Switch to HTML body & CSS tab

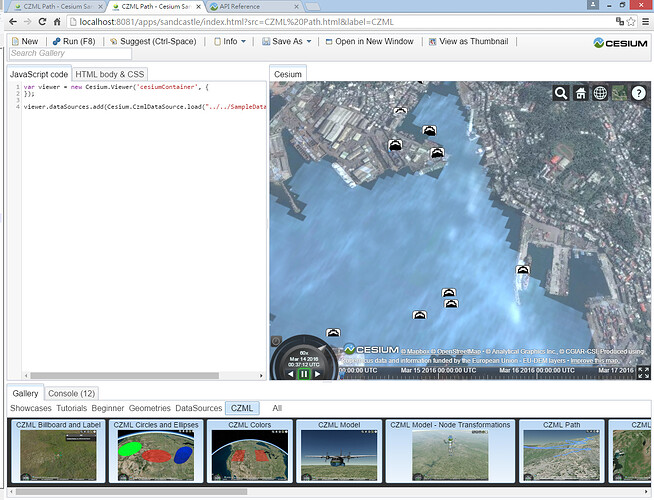tap(110, 74)
